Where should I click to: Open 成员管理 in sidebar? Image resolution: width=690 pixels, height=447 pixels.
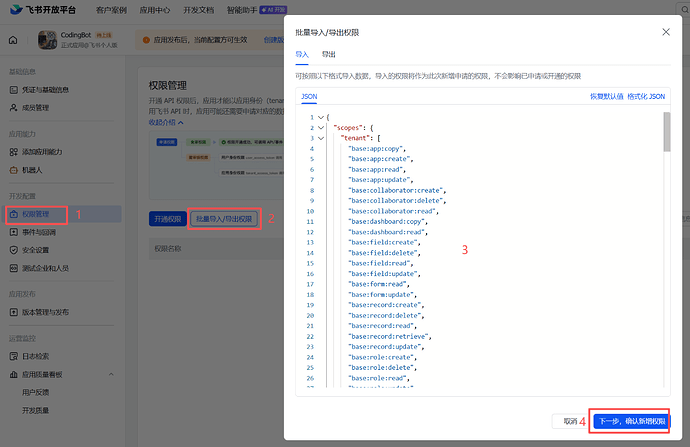click(x=36, y=108)
